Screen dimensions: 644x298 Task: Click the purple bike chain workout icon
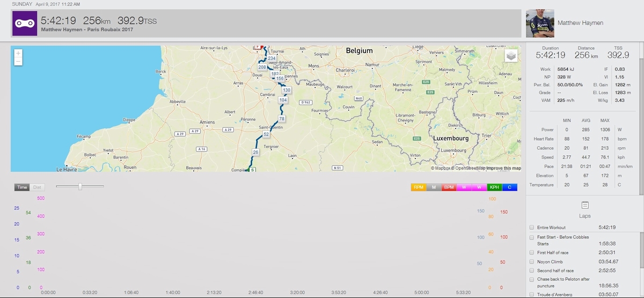(x=25, y=24)
